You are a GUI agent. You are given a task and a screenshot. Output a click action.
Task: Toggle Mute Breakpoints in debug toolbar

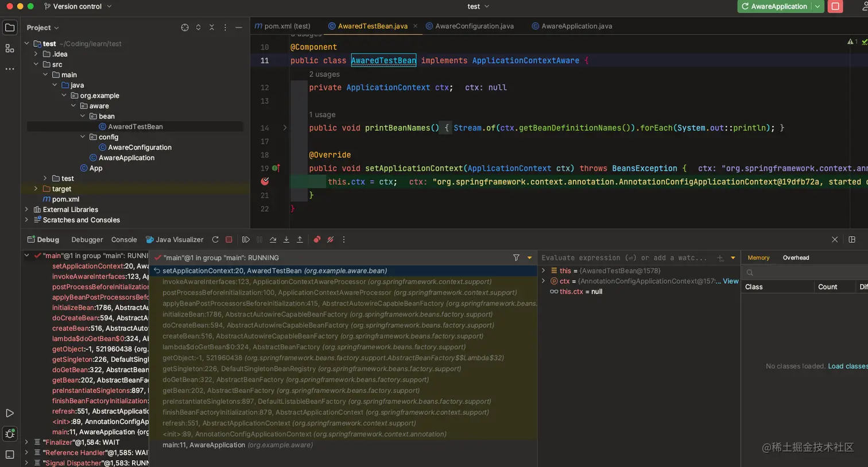tap(331, 240)
